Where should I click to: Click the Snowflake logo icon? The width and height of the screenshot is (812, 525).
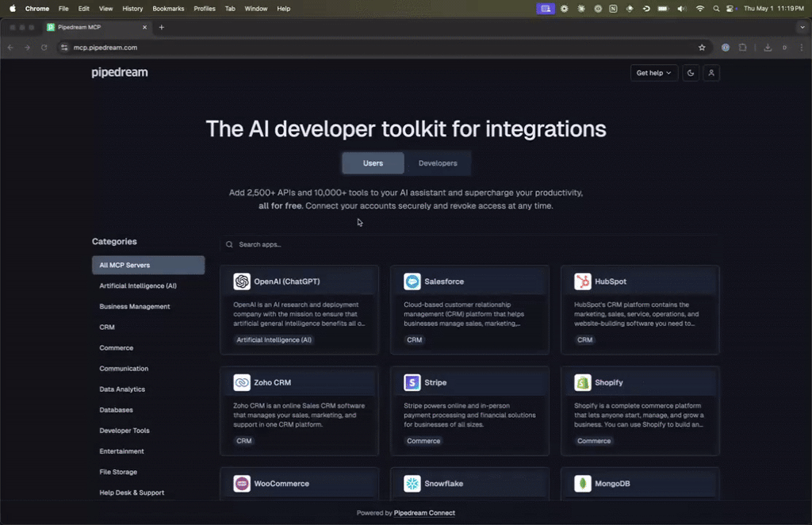[x=412, y=483]
